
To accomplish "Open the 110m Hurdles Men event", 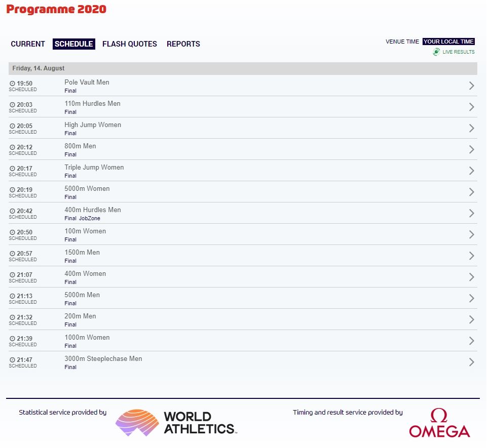I will [92, 104].
